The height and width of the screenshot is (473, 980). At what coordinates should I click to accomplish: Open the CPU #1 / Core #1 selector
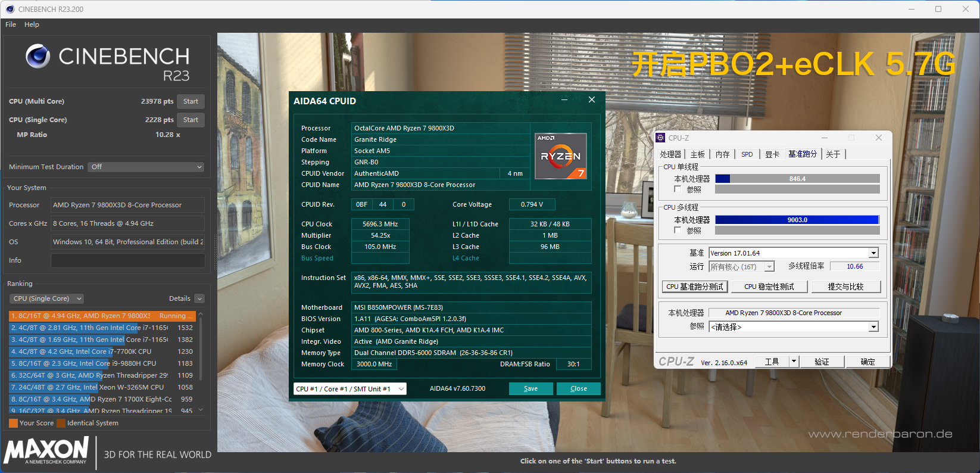pos(350,389)
